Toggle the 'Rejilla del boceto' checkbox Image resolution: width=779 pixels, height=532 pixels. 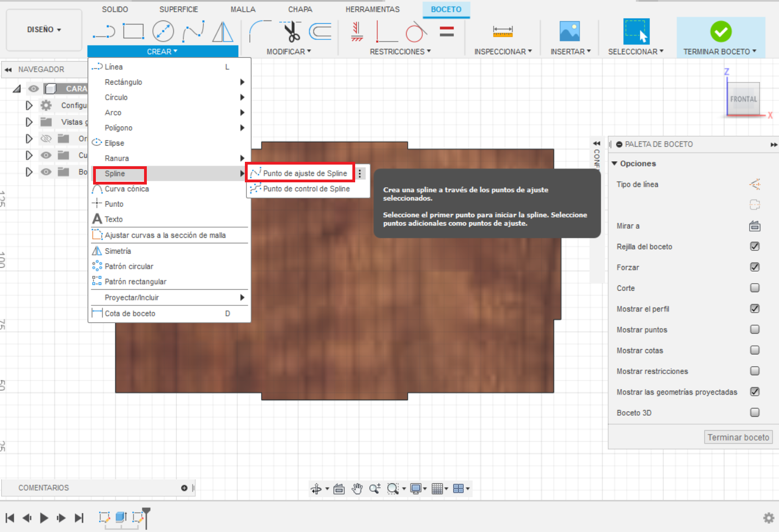pyautogui.click(x=755, y=246)
